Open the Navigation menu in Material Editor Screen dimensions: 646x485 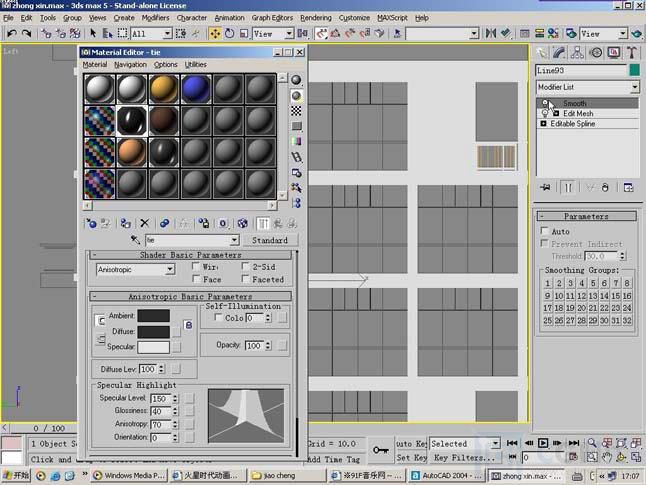(131, 65)
